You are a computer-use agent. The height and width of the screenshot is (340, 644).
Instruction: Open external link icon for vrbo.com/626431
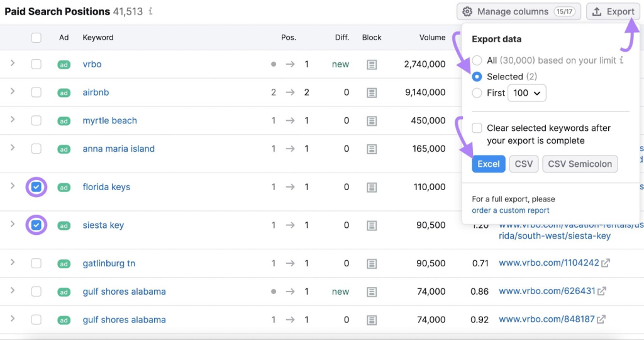pyautogui.click(x=602, y=292)
